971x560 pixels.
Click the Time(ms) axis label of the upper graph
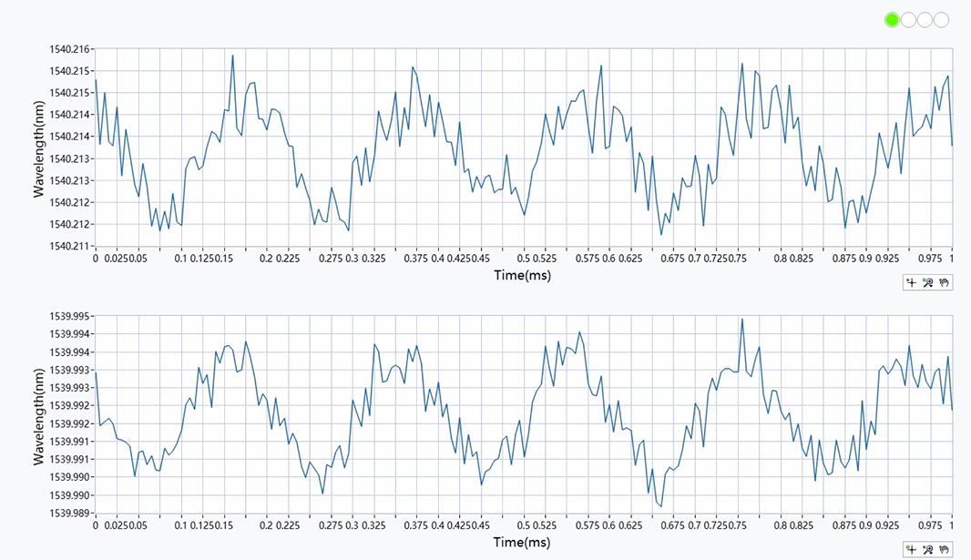point(522,275)
